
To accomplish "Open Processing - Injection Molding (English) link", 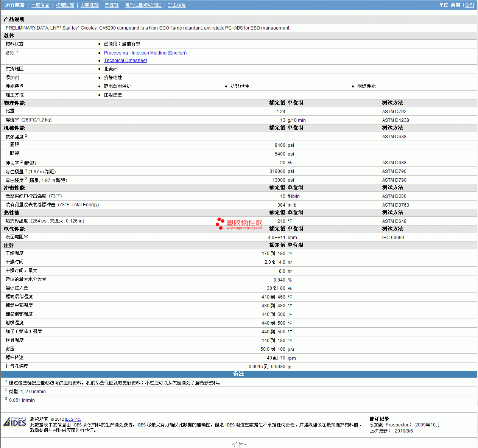I will [145, 53].
